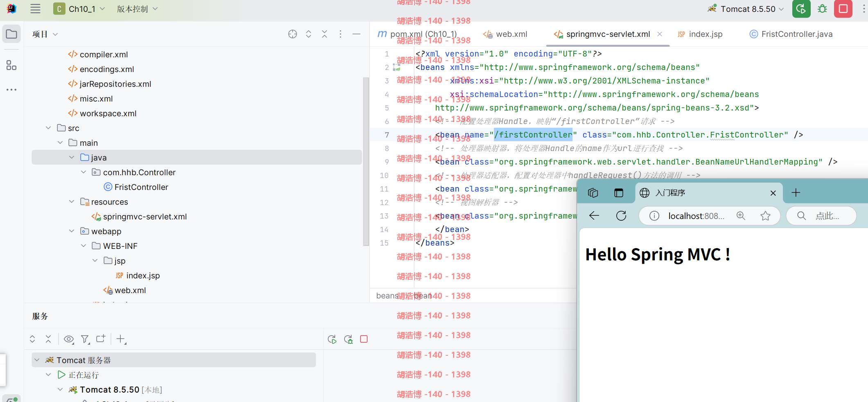Select Tomcat 8.5.50 [本地] service node
This screenshot has width=868, height=402.
point(116,390)
